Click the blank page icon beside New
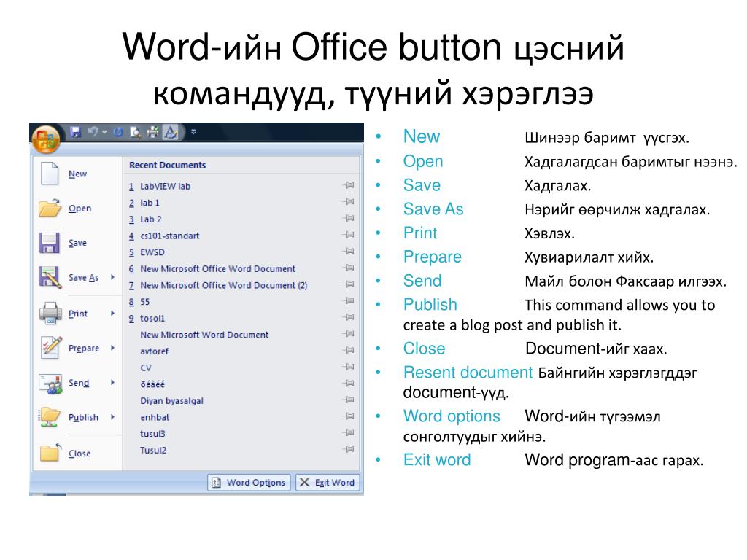This screenshot has width=747, height=560. (49, 173)
